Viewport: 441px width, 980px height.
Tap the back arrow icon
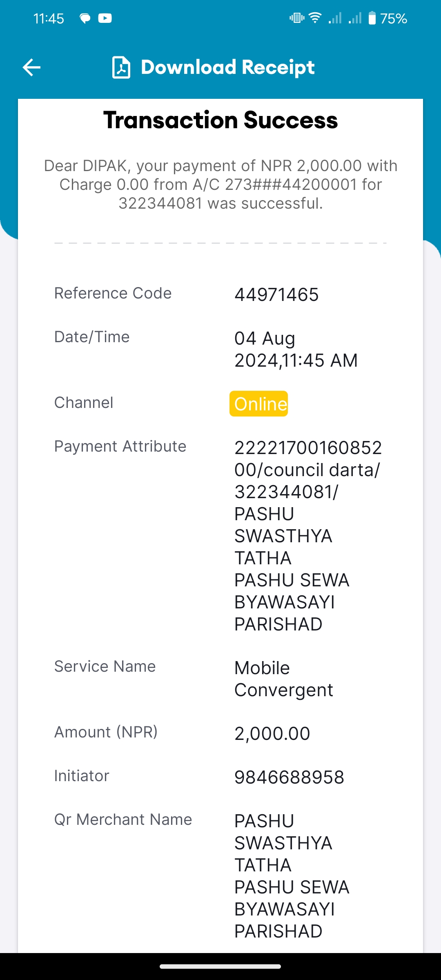(x=31, y=67)
